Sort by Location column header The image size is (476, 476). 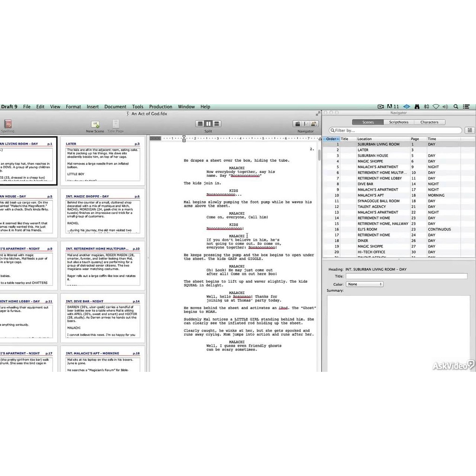point(383,139)
